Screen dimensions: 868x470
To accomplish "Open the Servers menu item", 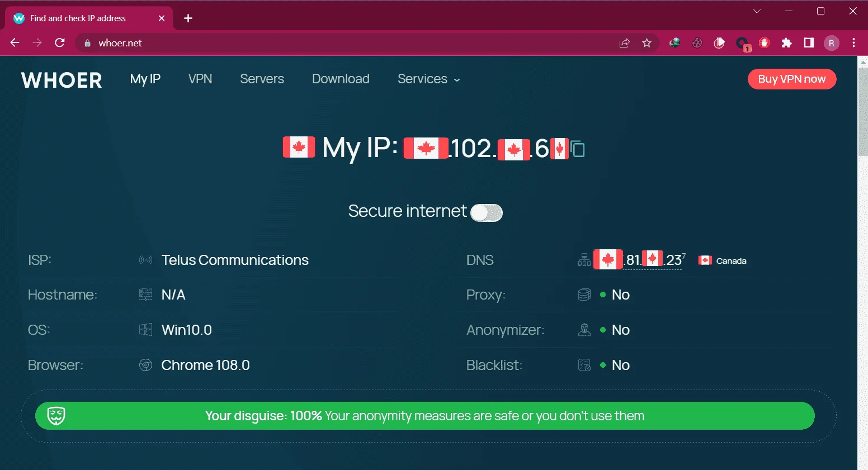I will click(262, 79).
